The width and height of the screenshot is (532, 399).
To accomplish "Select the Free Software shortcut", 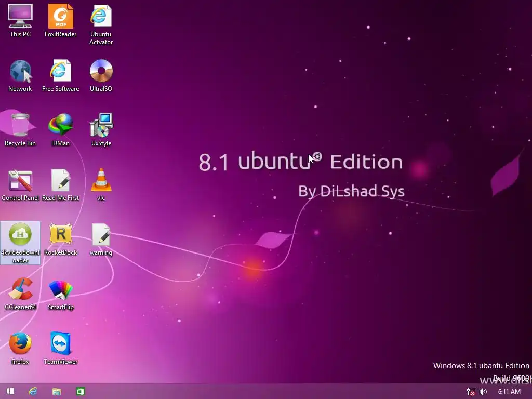I will pyautogui.click(x=60, y=75).
